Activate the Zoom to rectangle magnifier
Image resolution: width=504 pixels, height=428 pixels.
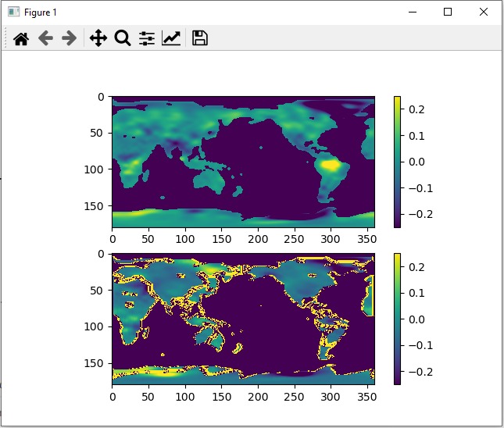point(123,38)
